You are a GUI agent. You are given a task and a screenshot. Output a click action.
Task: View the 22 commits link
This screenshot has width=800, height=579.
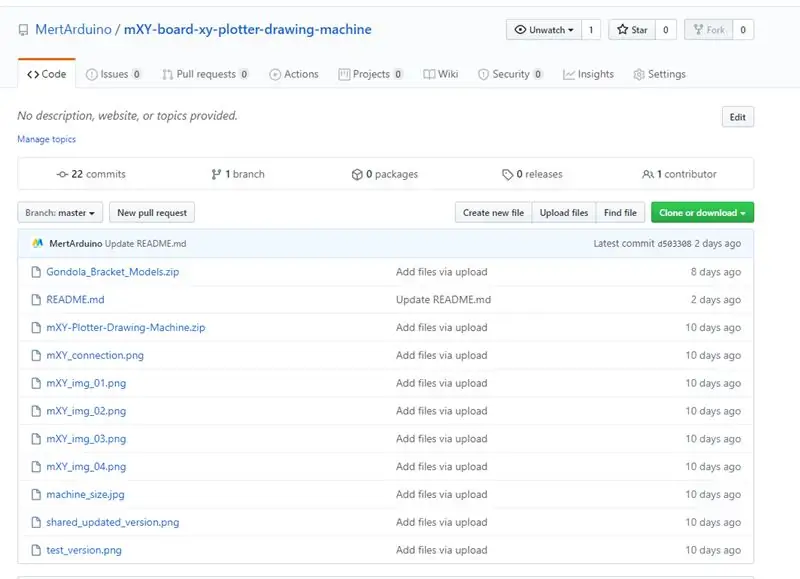point(91,174)
